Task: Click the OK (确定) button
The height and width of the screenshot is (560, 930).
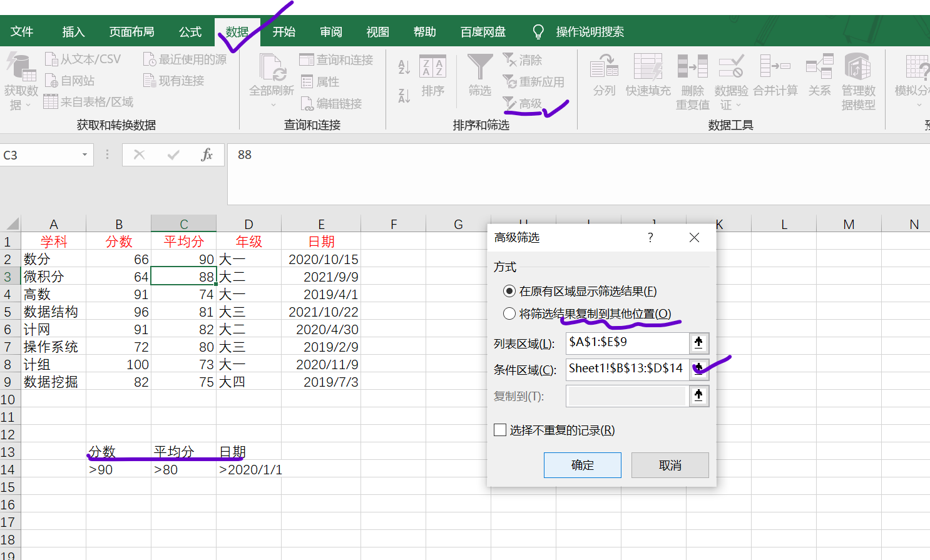Action: [583, 465]
